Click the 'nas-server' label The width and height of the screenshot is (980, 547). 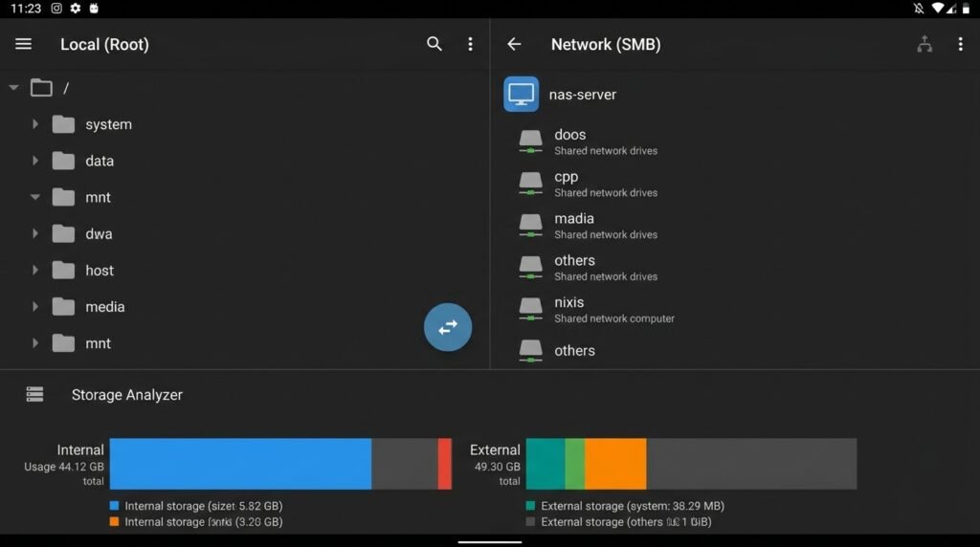point(583,95)
